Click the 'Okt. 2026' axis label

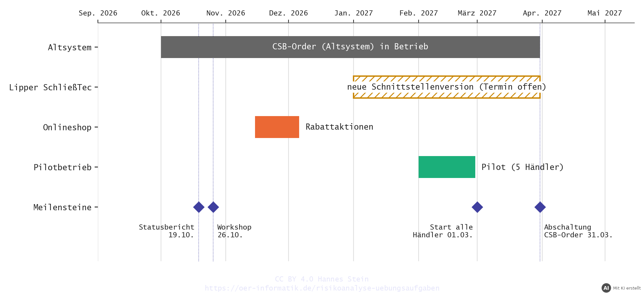[x=161, y=13]
